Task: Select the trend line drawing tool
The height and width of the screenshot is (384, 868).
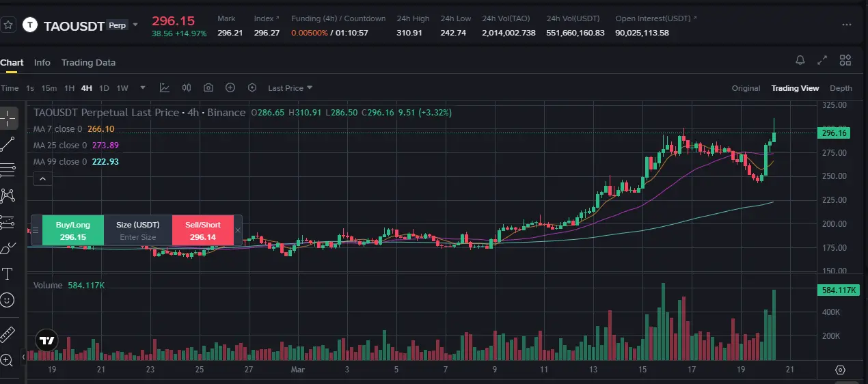Action: tap(8, 143)
